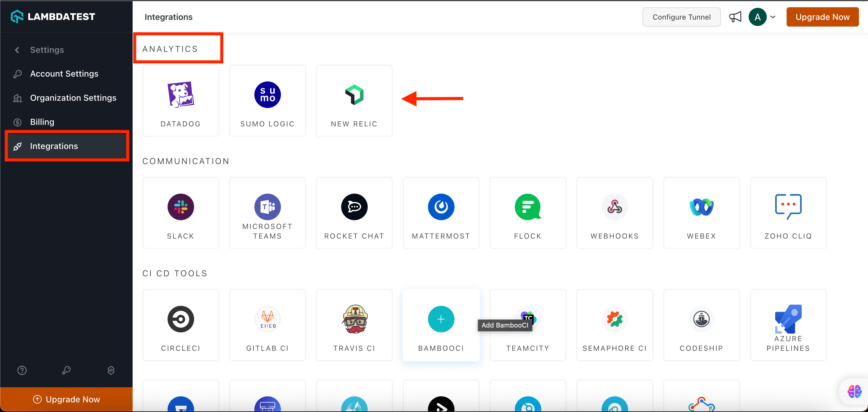This screenshot has width=868, height=412.
Task: Click the Configure Tunnel button
Action: click(681, 17)
